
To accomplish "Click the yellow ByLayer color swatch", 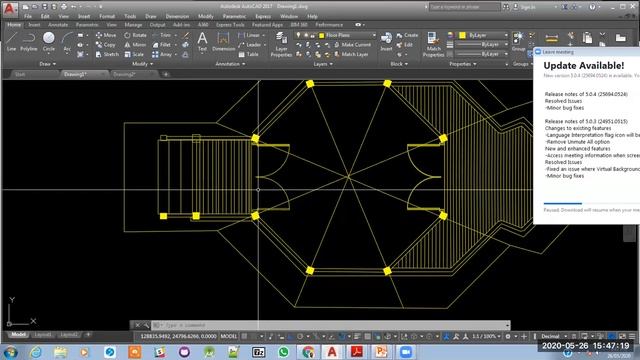I will point(462,36).
